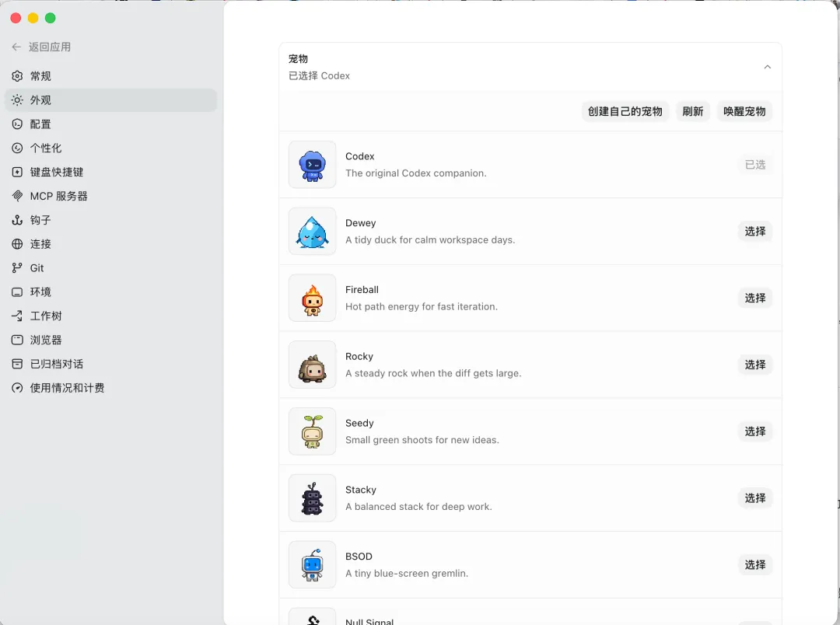Click the 唤醒宠物 button
840x625 pixels.
pyautogui.click(x=744, y=111)
